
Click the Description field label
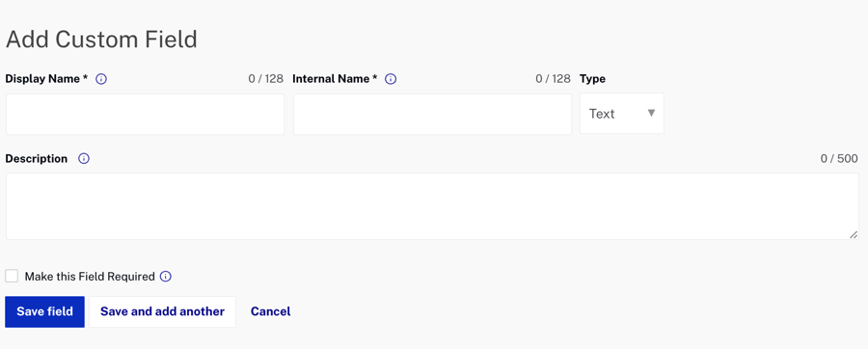click(x=37, y=159)
